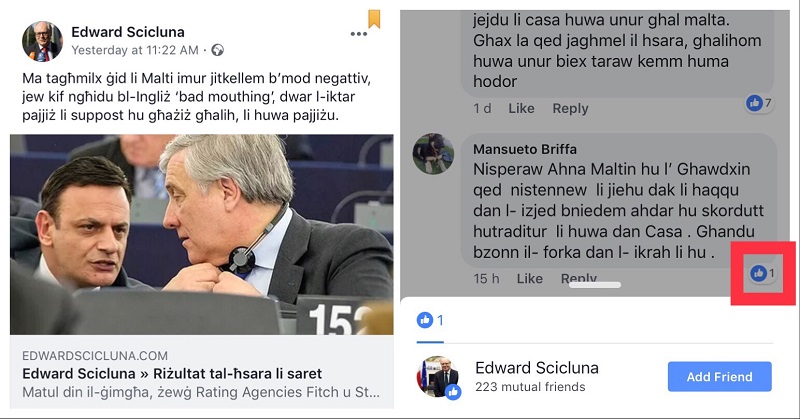The image size is (800, 419).
Task: Grab the reactions sheet drag handle
Action: click(595, 285)
